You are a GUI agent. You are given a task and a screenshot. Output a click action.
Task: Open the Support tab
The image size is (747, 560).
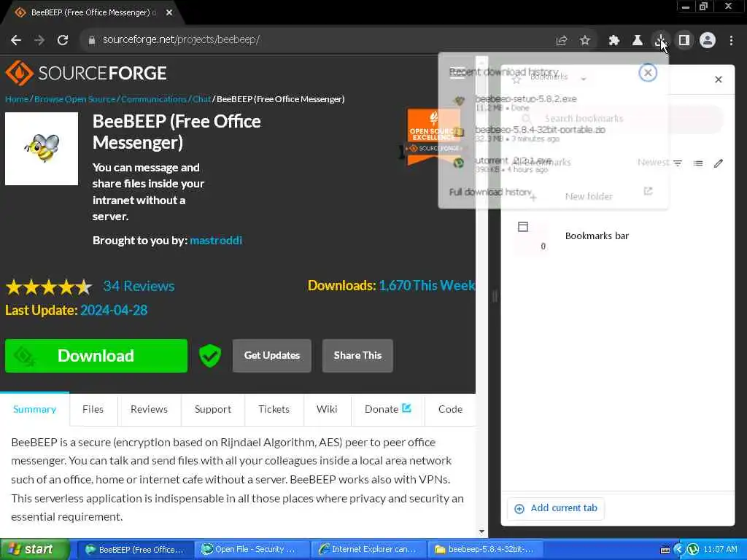pyautogui.click(x=213, y=409)
